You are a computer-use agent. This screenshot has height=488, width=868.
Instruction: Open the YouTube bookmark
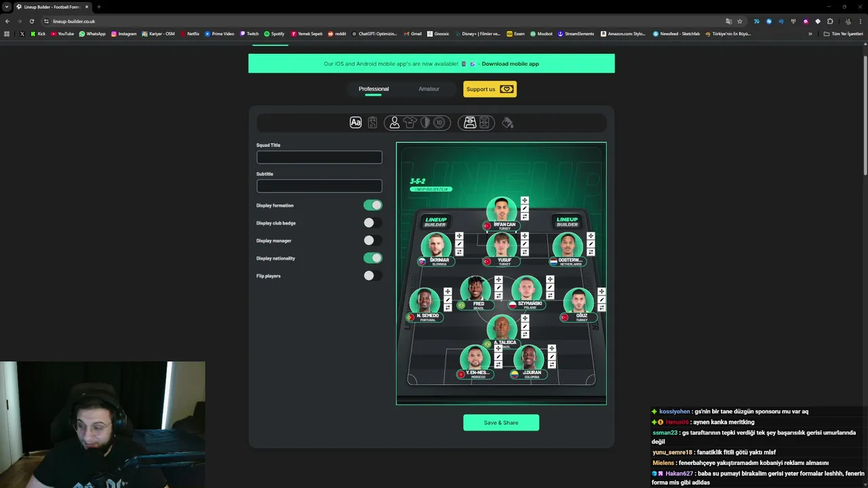point(62,33)
